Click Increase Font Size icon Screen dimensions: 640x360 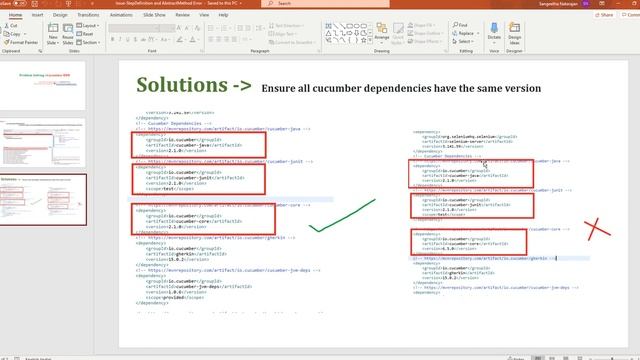pos(179,28)
